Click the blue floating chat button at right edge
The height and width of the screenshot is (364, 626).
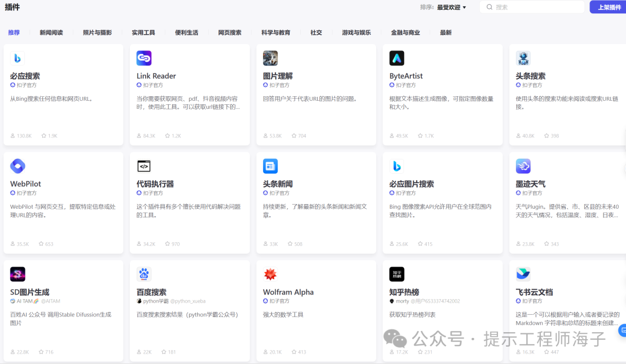point(623,330)
